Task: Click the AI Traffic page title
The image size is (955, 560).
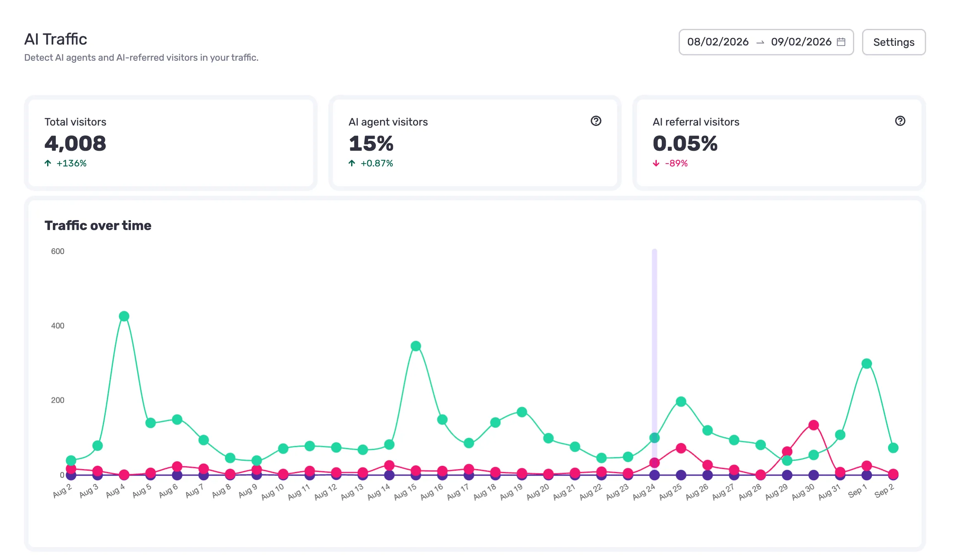Action: (56, 40)
